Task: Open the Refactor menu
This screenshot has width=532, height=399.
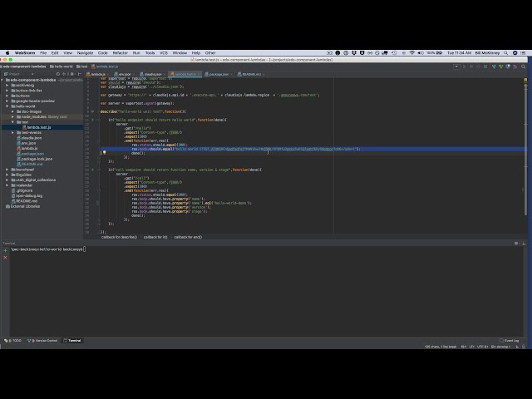Action: (120, 53)
